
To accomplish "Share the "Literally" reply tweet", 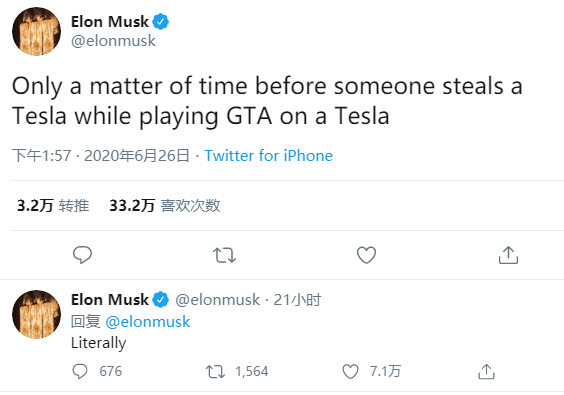I will pos(486,371).
